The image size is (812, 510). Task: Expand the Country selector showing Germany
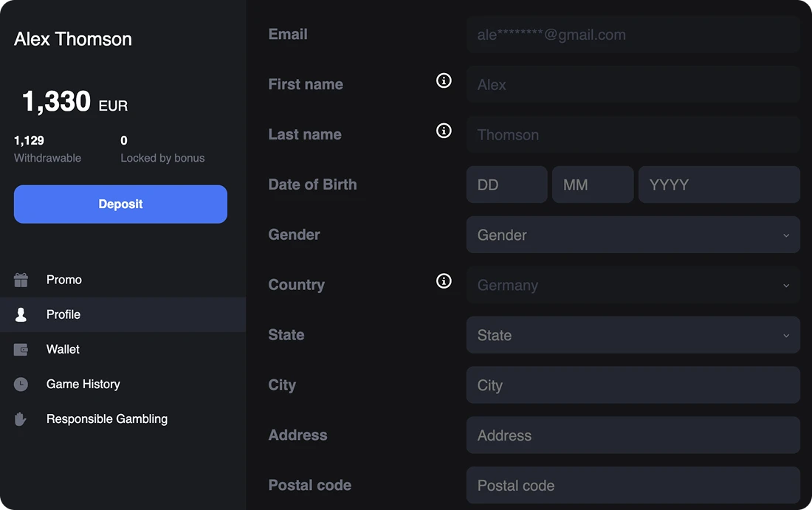click(633, 285)
